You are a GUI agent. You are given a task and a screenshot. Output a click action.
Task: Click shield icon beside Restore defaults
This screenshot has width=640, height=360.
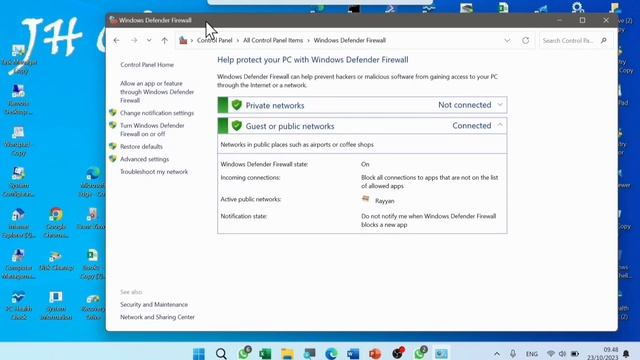[113, 146]
